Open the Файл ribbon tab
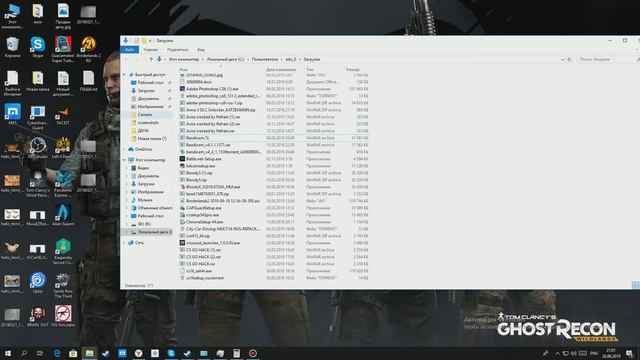 [x=129, y=50]
